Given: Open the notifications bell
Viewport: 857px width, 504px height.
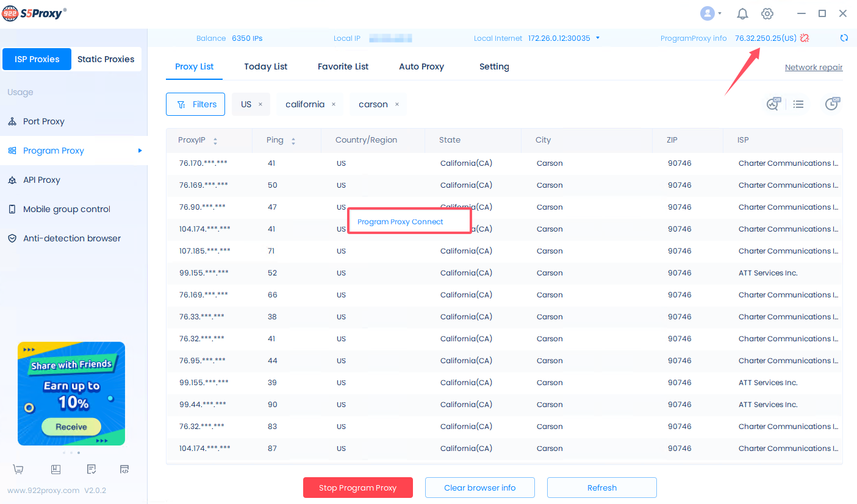Looking at the screenshot, I should [x=742, y=13].
